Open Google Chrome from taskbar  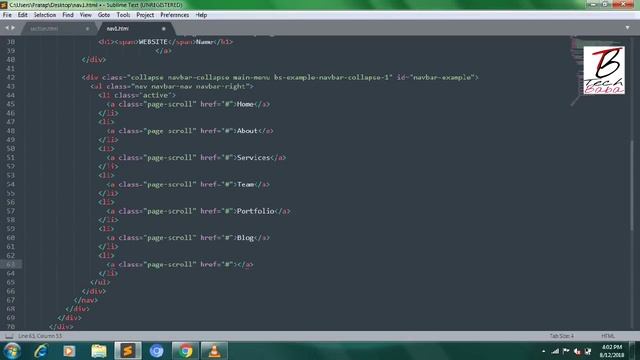(x=185, y=351)
